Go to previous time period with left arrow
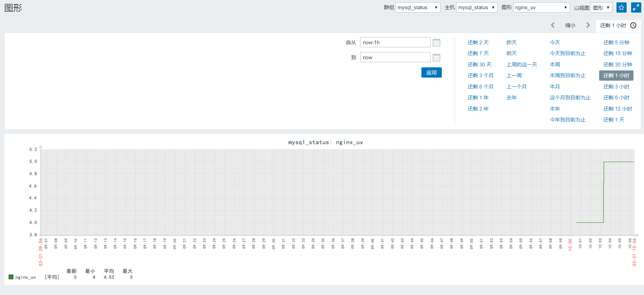644x295 pixels. [553, 25]
